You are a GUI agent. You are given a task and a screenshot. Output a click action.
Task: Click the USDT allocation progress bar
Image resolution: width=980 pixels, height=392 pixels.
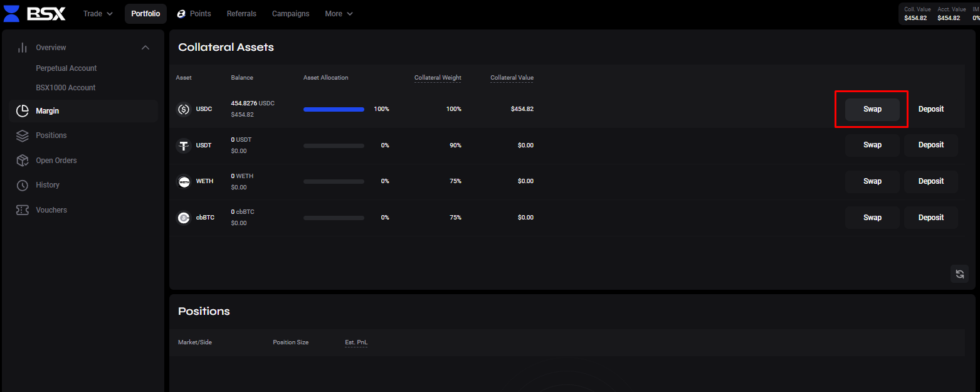[x=334, y=146]
